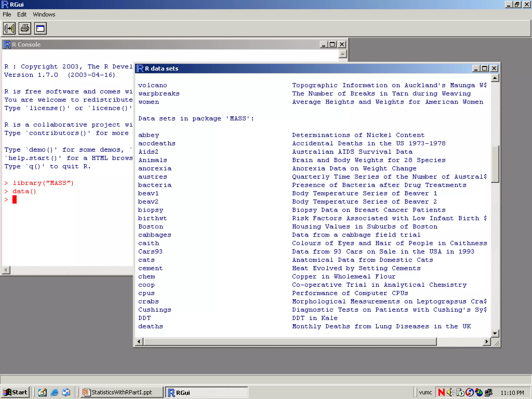Click right arrow of R data sets horizontal scrollbar
Image resolution: width=532 pixels, height=399 pixels.
487,342
